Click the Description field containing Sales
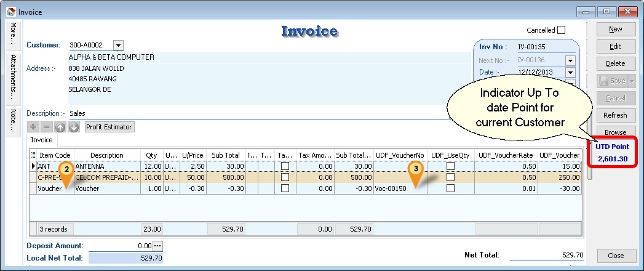 point(246,113)
